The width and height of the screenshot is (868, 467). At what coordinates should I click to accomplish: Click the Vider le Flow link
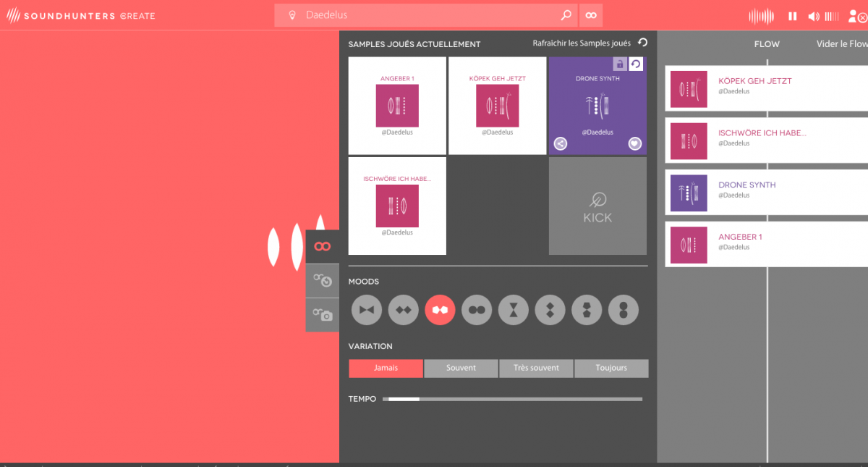[x=841, y=44]
